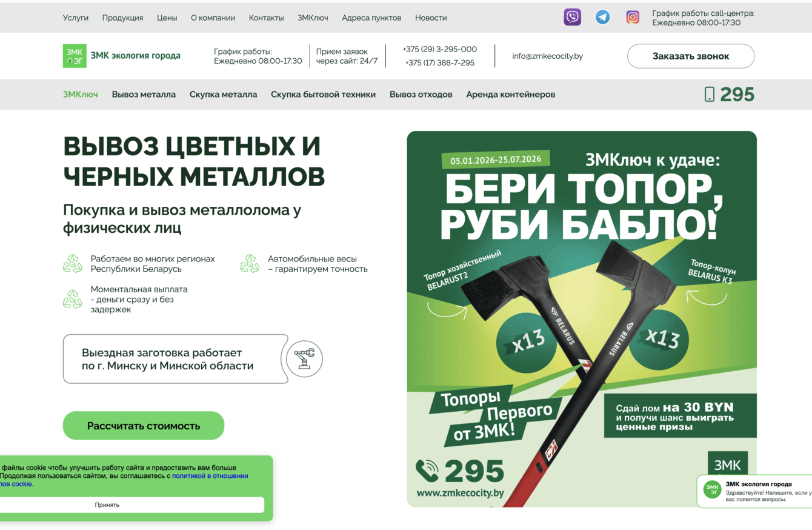Click recycle icon beside 'Автомобильные весы'
Viewport: 812px width, 530px height.
(250, 264)
